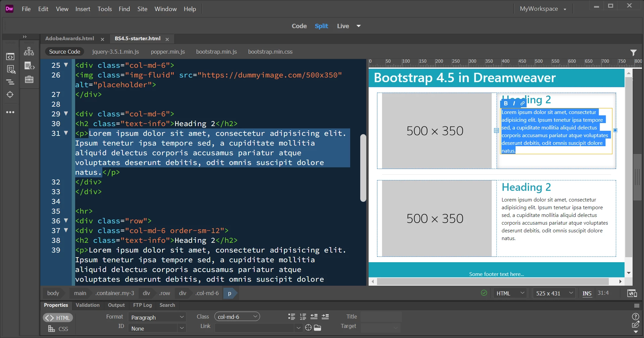
Task: Collapse the div at code line 25
Action: pyautogui.click(x=66, y=65)
